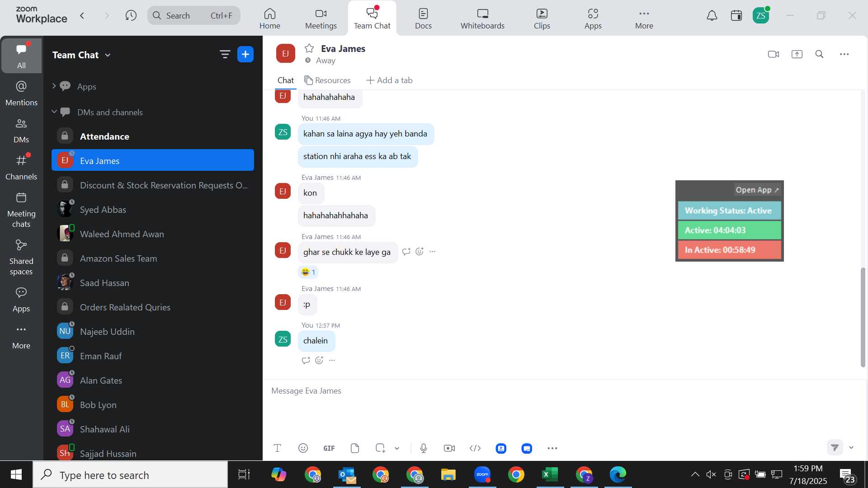Record an audio message

click(x=424, y=448)
